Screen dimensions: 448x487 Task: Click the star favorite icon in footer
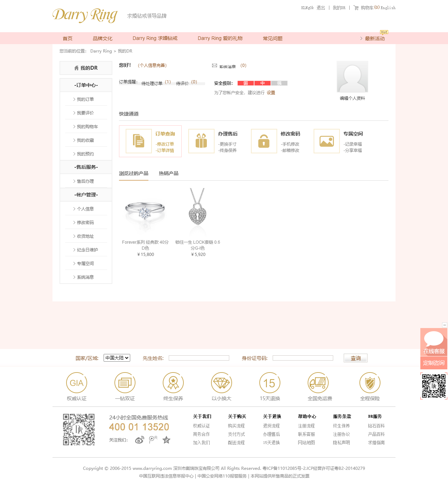click(166, 440)
